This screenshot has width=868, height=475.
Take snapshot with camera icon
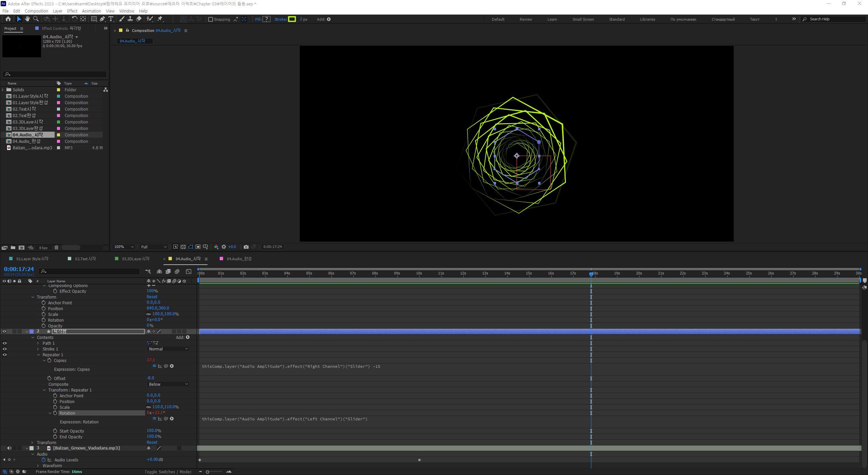coord(246,247)
